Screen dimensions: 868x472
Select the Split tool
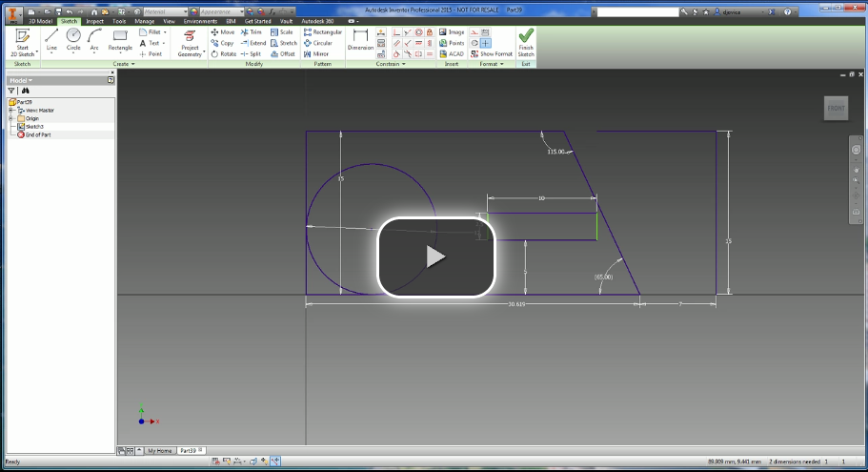[x=252, y=54]
